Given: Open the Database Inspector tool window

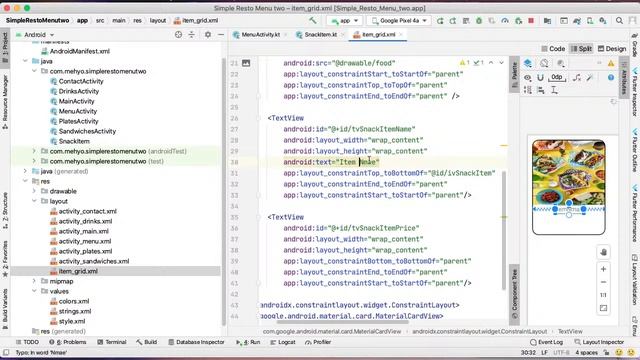Looking at the screenshot, I should [x=196, y=342].
